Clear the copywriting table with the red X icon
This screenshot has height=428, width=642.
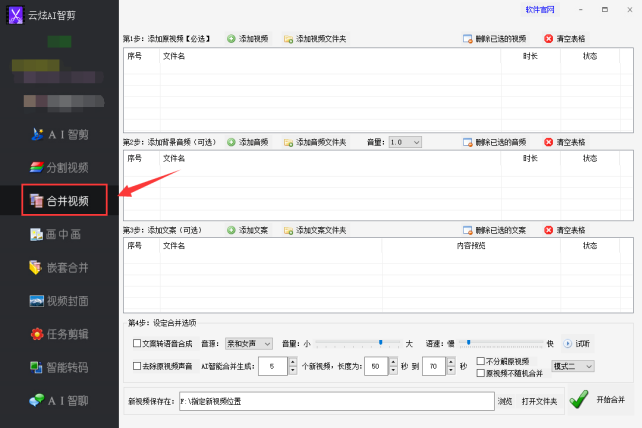549,230
